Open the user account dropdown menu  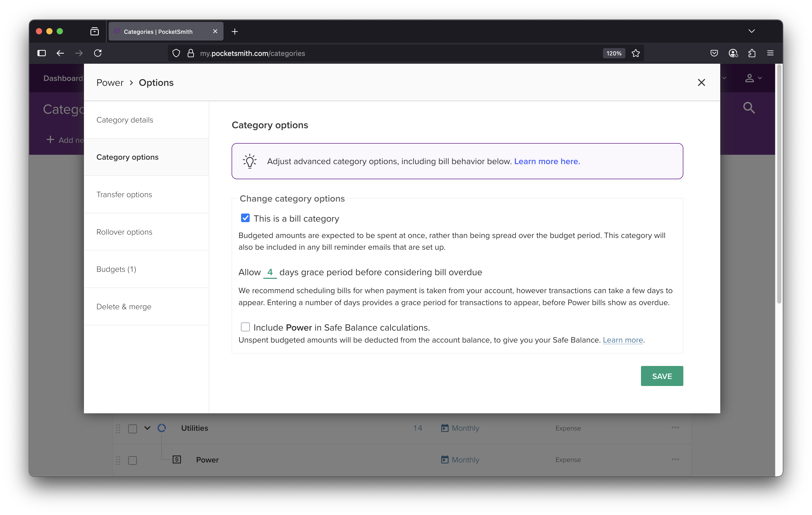click(x=753, y=78)
